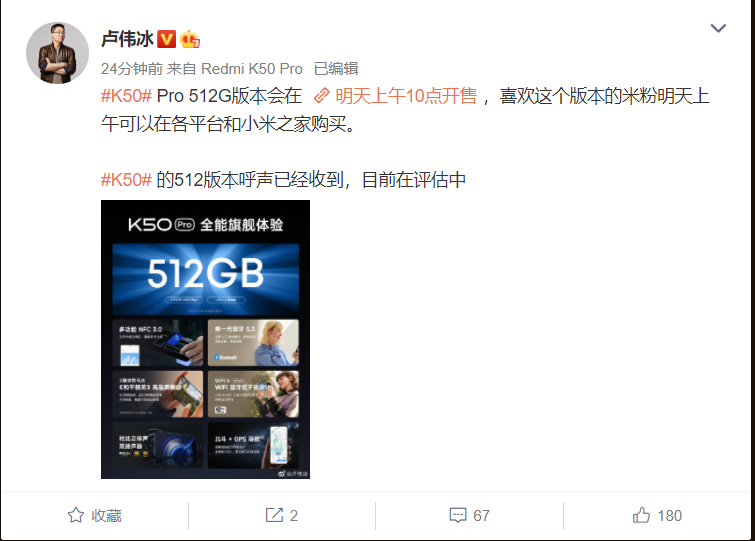Follow the 明天上午10点开售 link
Viewport: 755px width, 541px height.
pyautogui.click(x=406, y=96)
